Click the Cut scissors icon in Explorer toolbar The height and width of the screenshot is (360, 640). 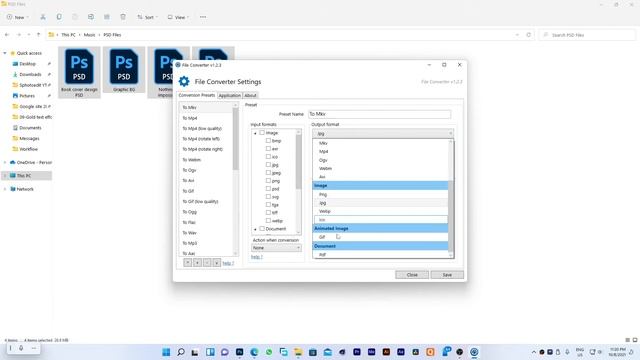[x=43, y=17]
